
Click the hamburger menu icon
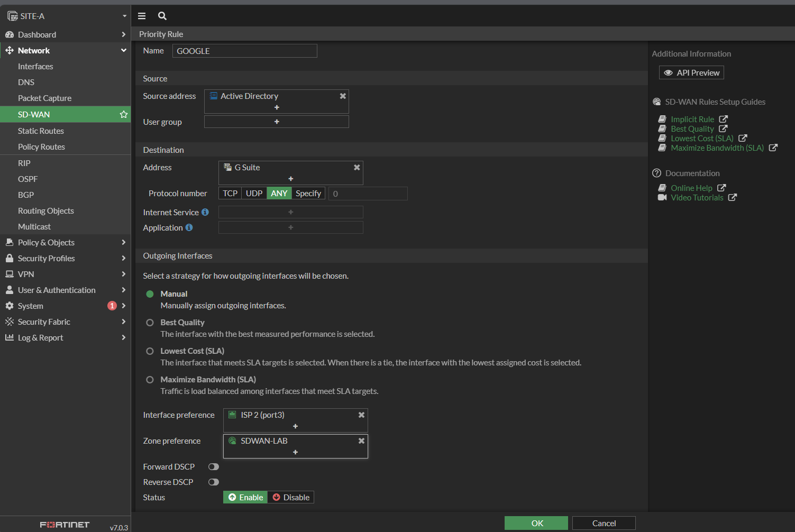click(142, 16)
